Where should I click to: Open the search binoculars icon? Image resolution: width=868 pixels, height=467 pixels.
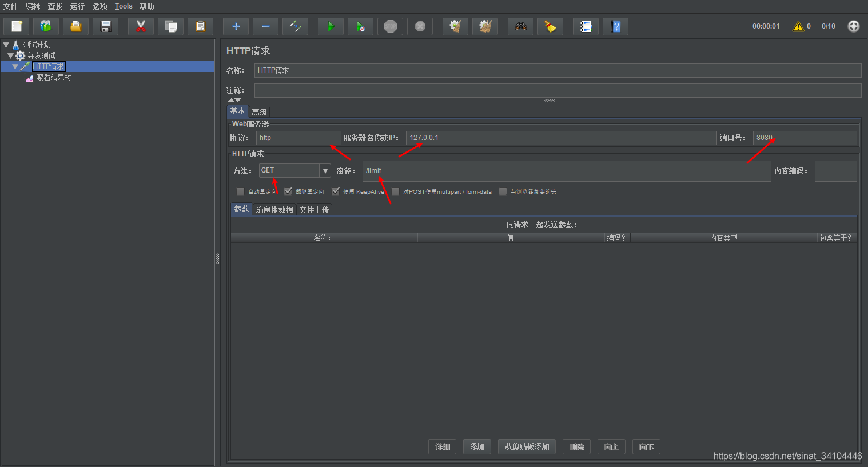coord(520,26)
